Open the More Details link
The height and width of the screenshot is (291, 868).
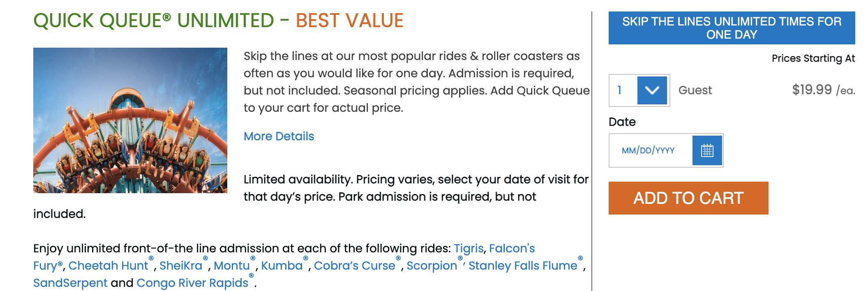coord(279,136)
